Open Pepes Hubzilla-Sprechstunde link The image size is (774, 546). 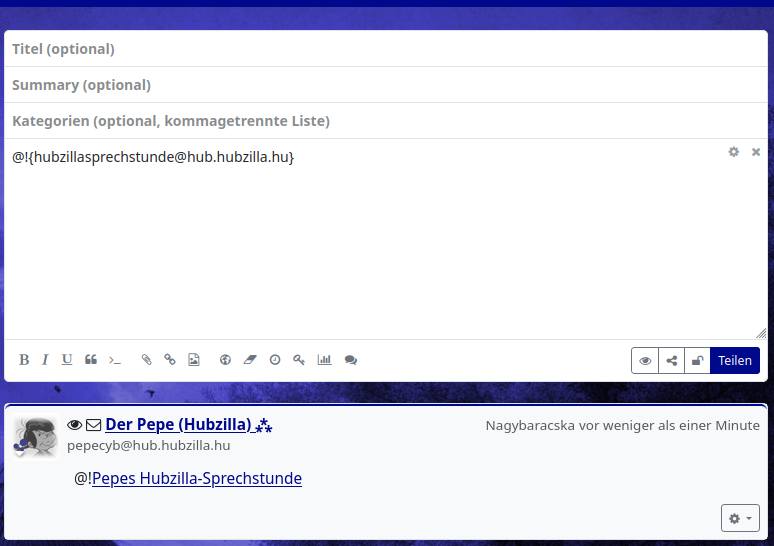(x=197, y=479)
